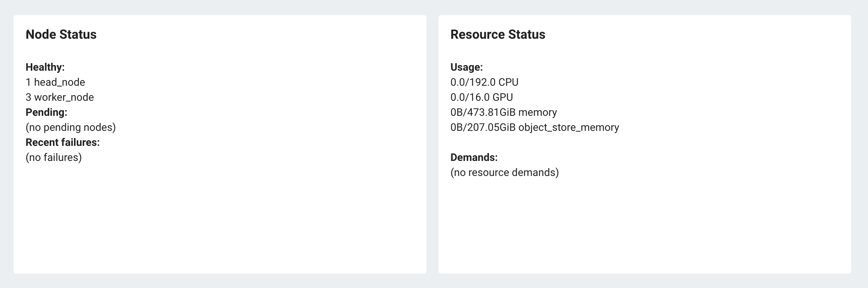Select the Usage label
868x288 pixels.
pos(467,67)
